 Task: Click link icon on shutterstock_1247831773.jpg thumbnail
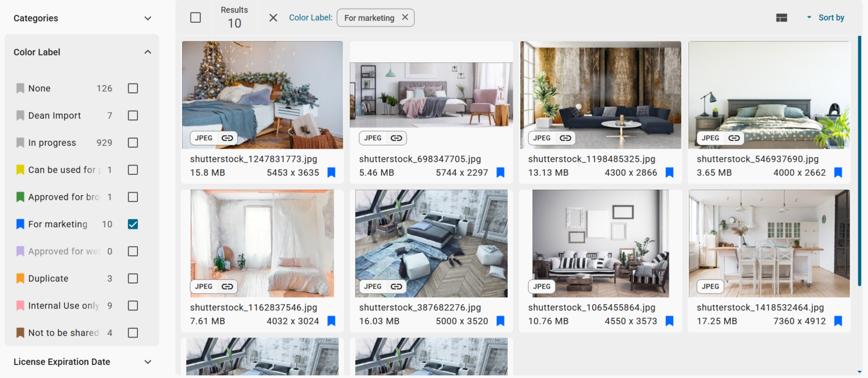[227, 138]
